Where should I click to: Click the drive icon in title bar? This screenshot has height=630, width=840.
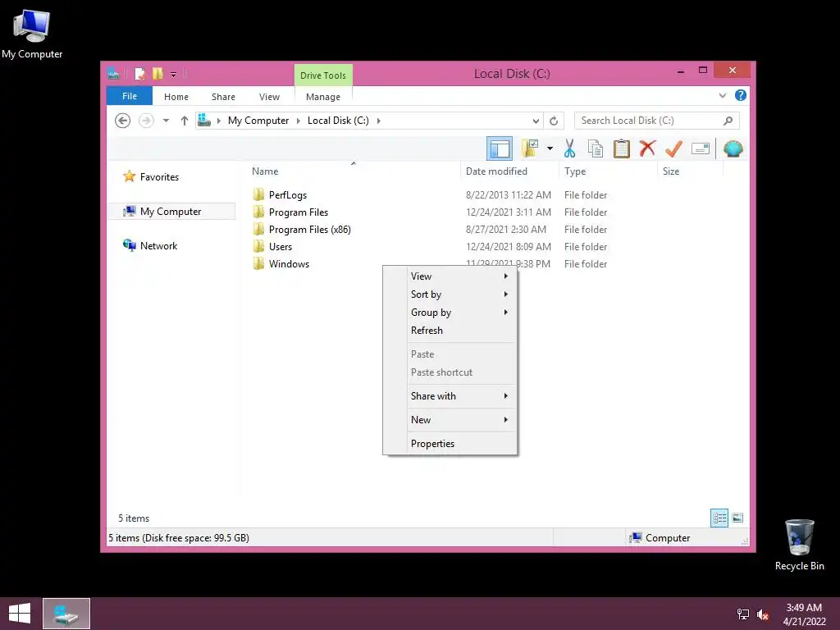(113, 73)
